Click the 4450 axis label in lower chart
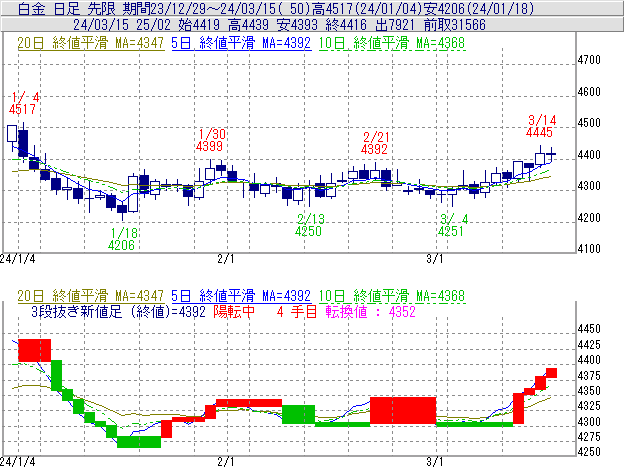Screen dimensions: 624x475 coord(589,329)
